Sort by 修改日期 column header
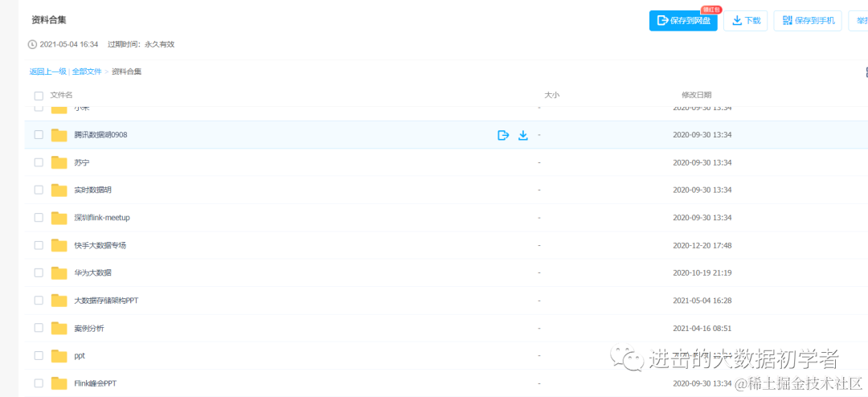 (696, 96)
